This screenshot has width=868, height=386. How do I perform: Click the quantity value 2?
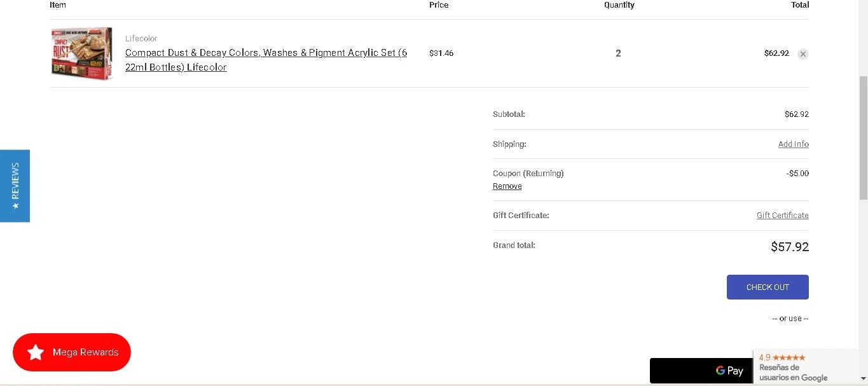pos(618,53)
